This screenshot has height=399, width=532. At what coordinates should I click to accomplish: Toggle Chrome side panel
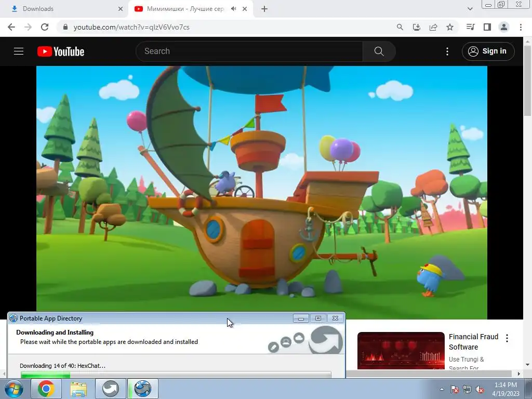(x=487, y=27)
